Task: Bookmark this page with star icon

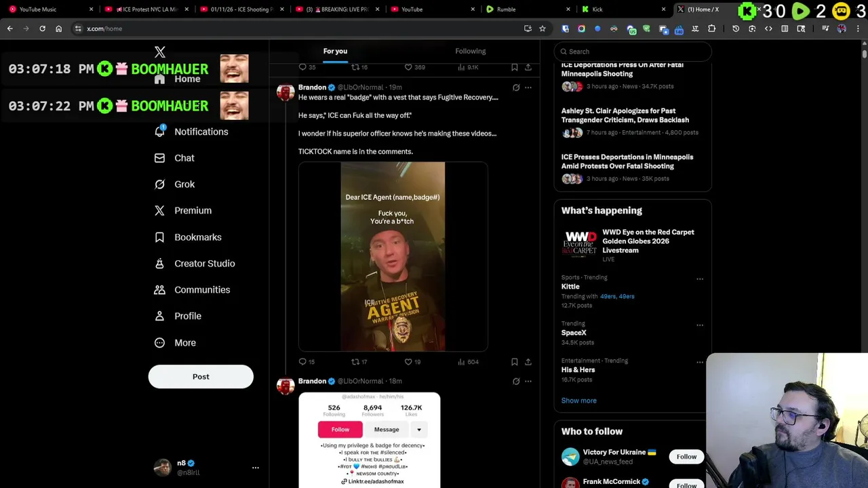Action: coord(542,28)
